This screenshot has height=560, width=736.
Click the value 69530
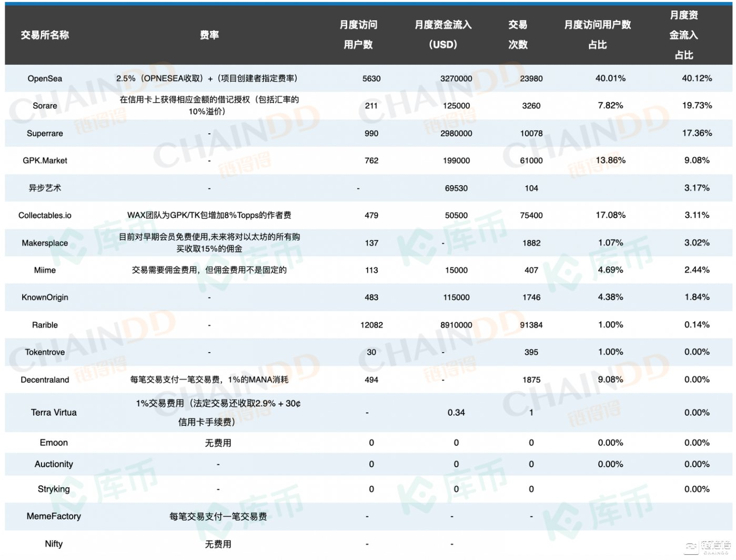(456, 188)
